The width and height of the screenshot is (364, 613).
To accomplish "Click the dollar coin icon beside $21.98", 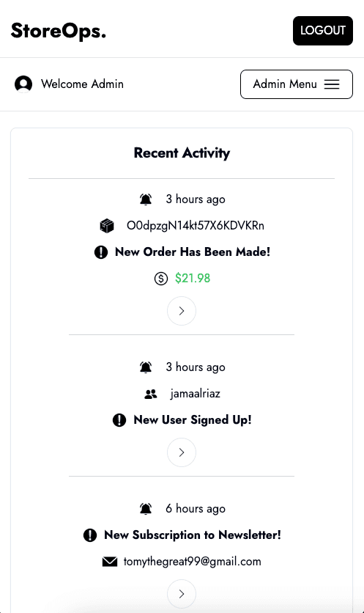I will click(x=161, y=279).
